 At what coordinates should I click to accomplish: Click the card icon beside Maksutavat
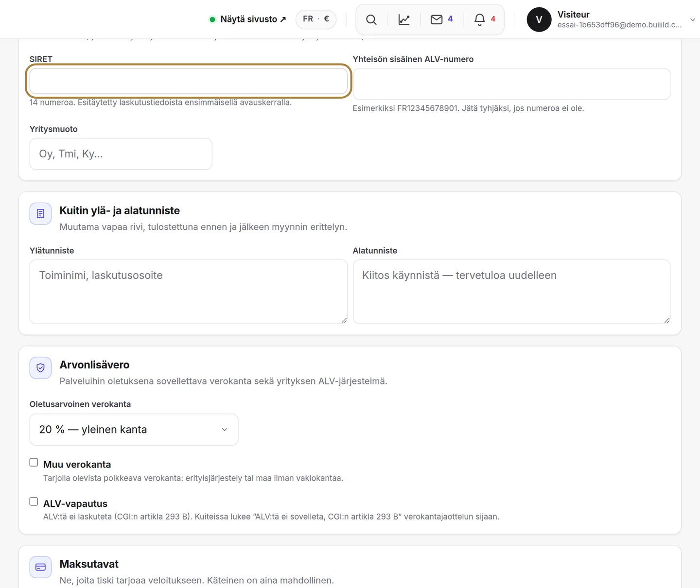click(x=40, y=567)
